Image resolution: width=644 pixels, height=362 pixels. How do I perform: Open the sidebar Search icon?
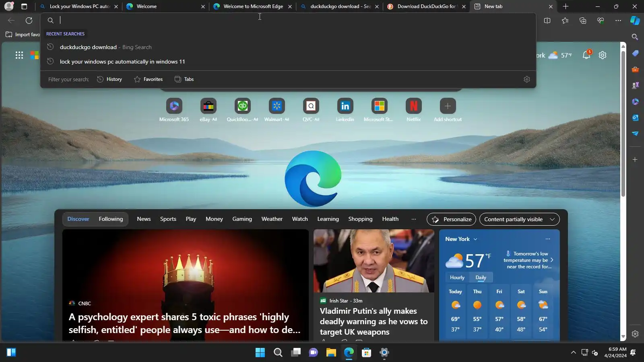point(635,37)
